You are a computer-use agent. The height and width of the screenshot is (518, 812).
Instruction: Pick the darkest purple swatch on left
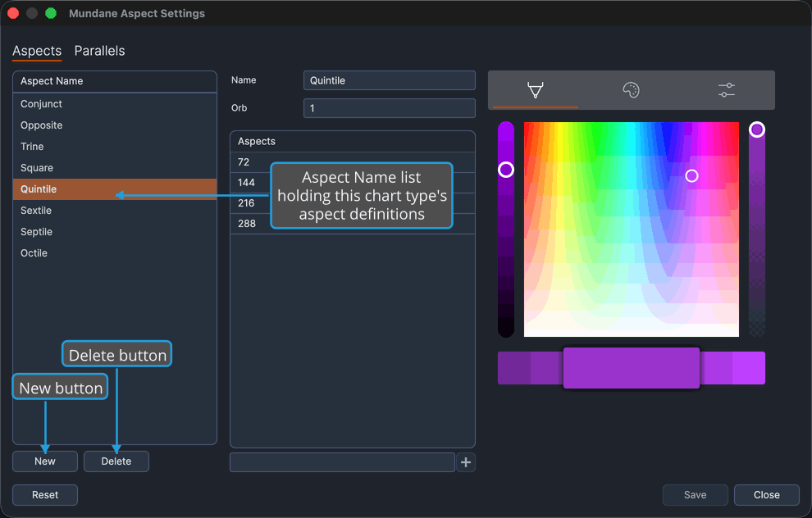(514, 368)
